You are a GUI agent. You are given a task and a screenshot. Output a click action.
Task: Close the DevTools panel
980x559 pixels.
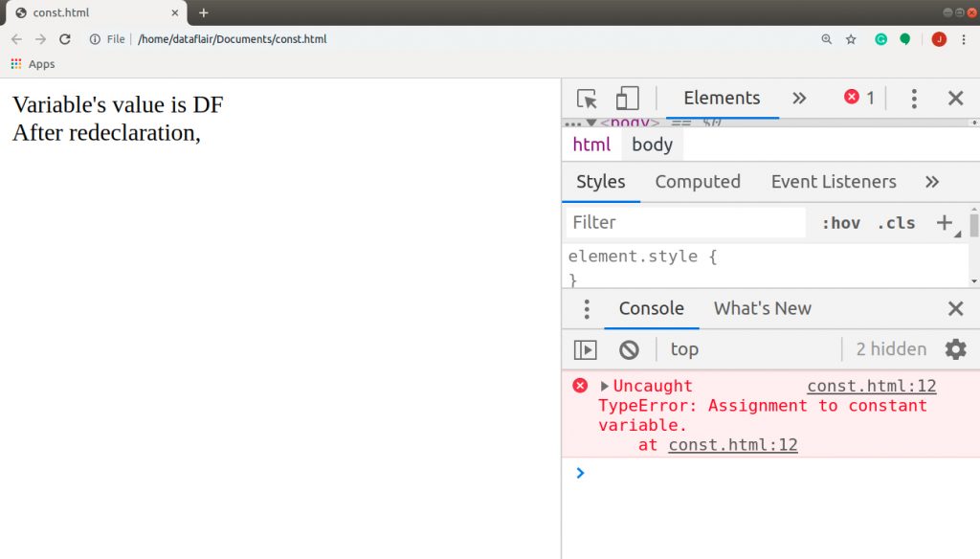[x=956, y=99]
